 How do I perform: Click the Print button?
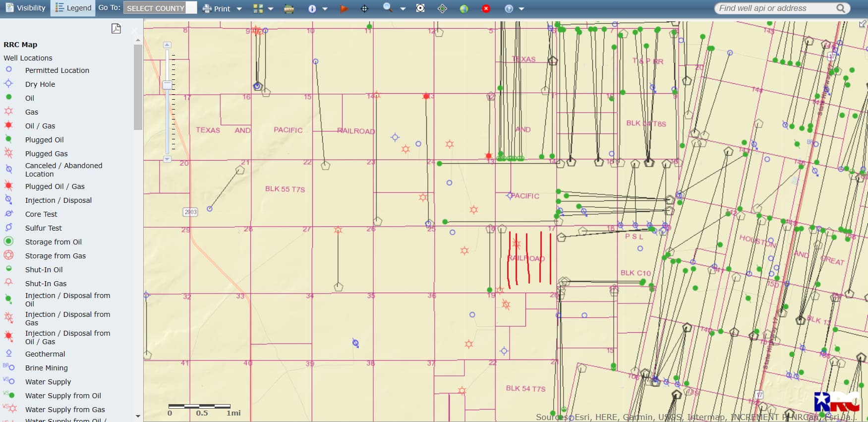click(x=217, y=8)
